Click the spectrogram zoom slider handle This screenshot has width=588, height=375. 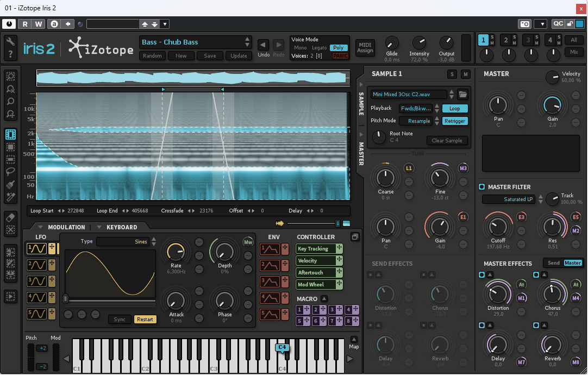[337, 223]
